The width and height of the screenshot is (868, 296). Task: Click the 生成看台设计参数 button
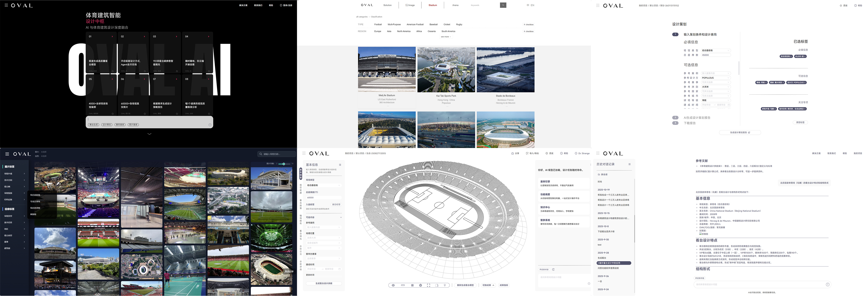(x=323, y=284)
